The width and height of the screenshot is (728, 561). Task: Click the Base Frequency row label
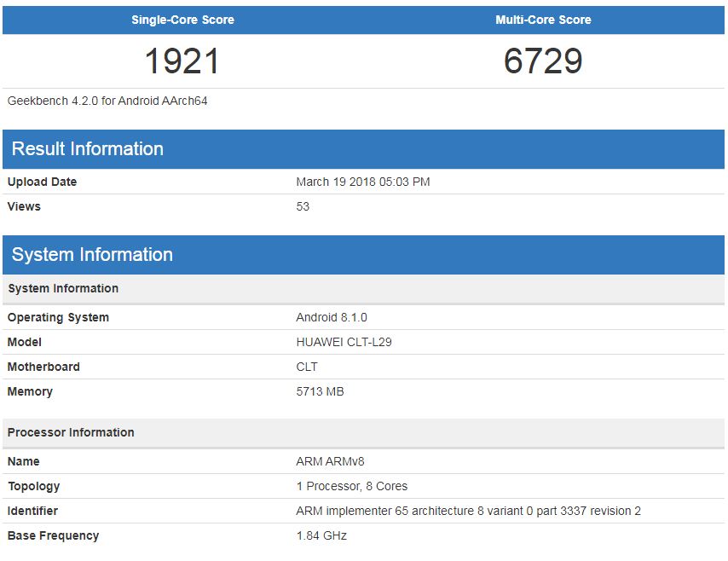point(53,535)
